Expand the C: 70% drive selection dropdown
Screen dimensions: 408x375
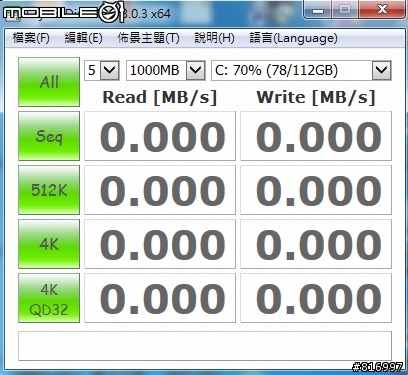point(382,70)
